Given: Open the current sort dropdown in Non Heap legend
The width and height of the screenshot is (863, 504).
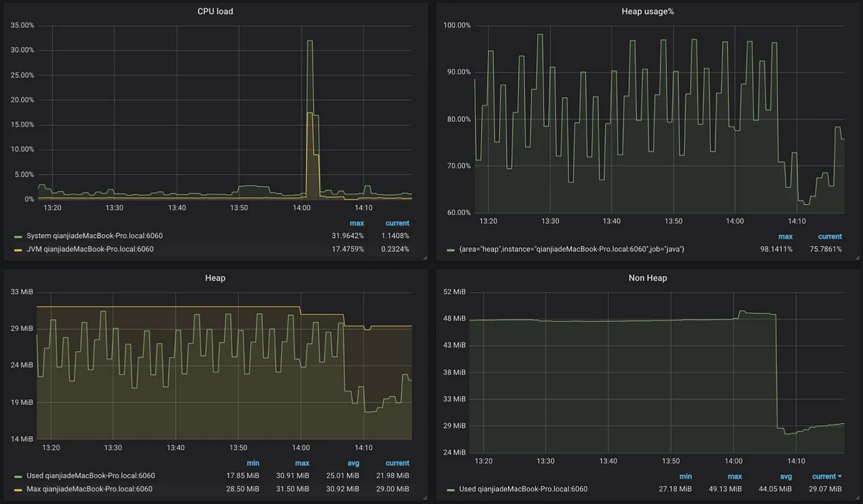Looking at the screenshot, I should point(825,476).
